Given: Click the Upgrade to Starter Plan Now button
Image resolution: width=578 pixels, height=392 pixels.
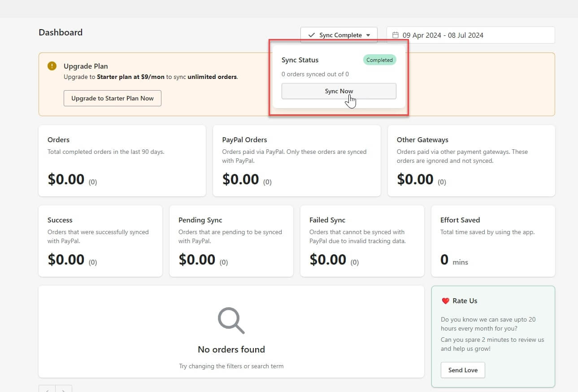Looking at the screenshot, I should (112, 98).
